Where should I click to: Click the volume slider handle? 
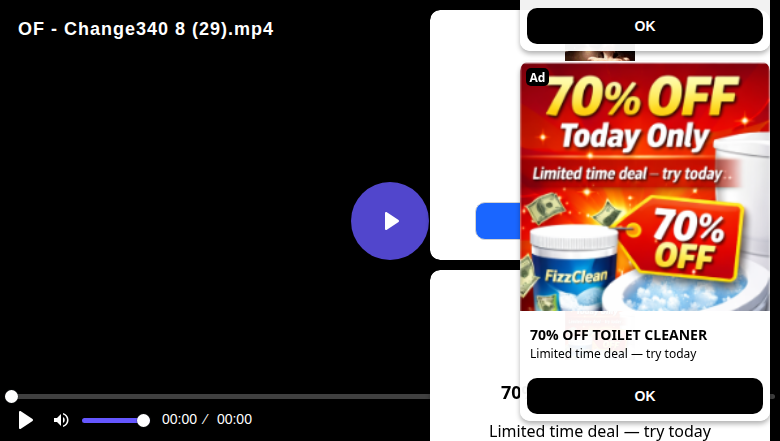(143, 421)
